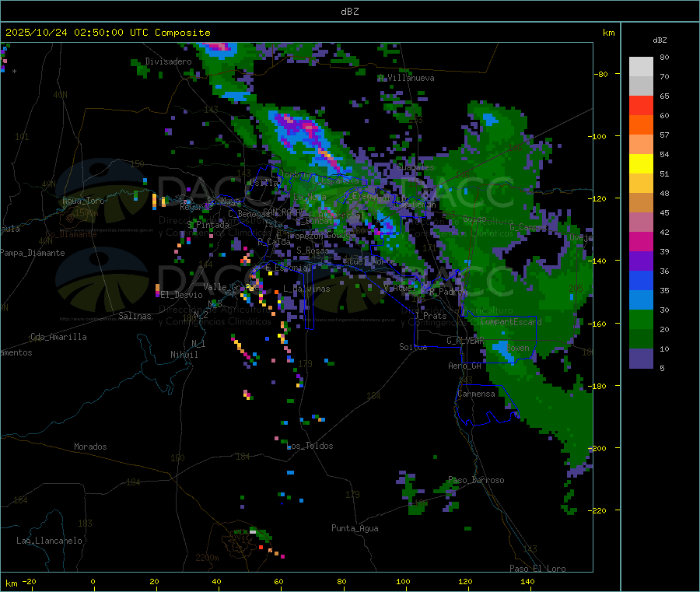Viewport: 700px width, 592px height.
Task: Pick the bright green 20-30 dBZ legend swatch
Action: (x=641, y=319)
